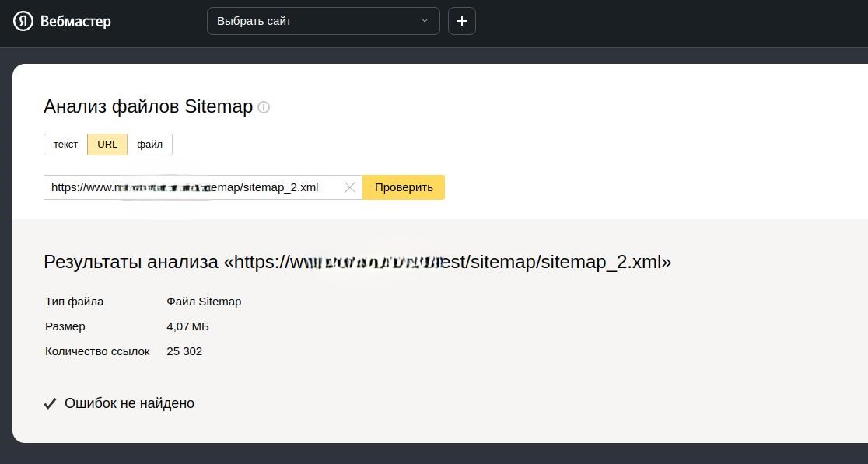
Task: Click the 'Ошибок не найдено' status text
Action: [129, 403]
